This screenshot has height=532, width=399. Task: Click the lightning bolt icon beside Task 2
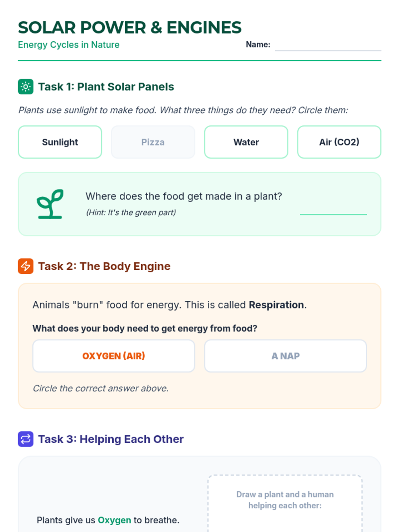(x=26, y=266)
